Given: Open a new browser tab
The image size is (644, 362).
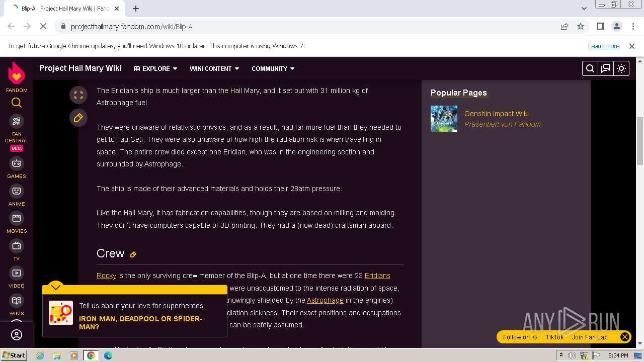Looking at the screenshot, I should point(136,8).
